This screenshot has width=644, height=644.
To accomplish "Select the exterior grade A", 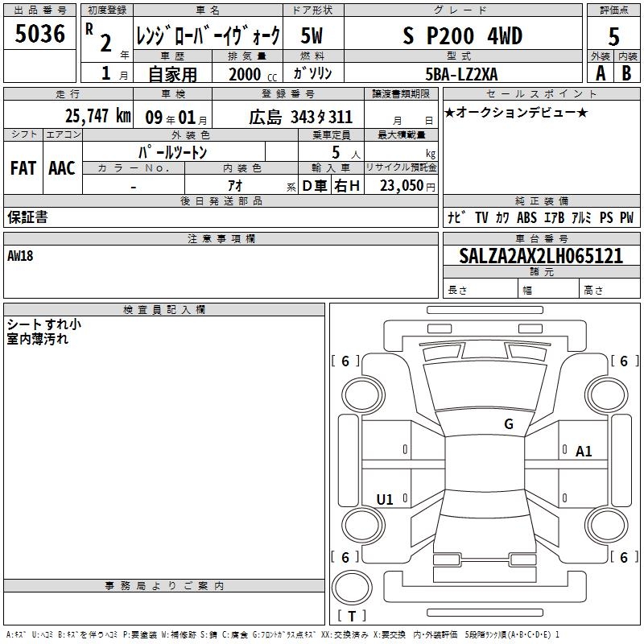I will pos(600,72).
